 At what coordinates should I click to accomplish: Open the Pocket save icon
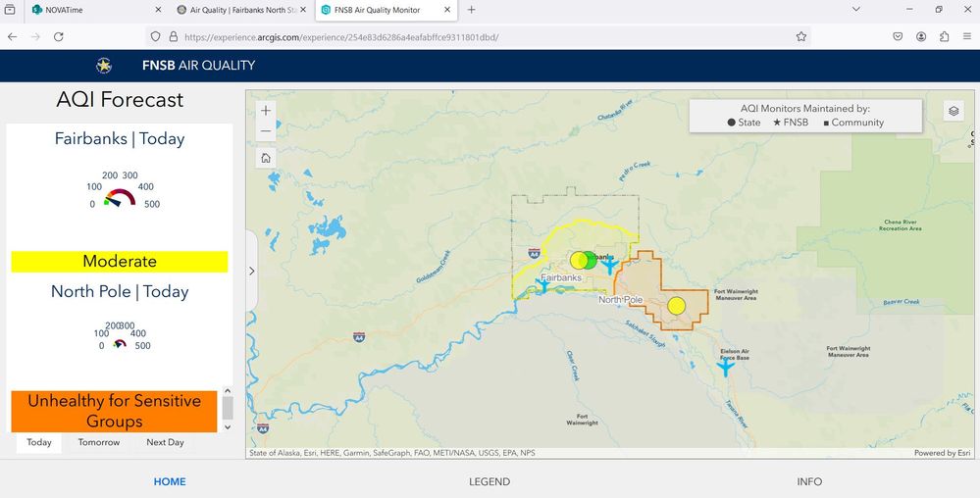(x=898, y=37)
